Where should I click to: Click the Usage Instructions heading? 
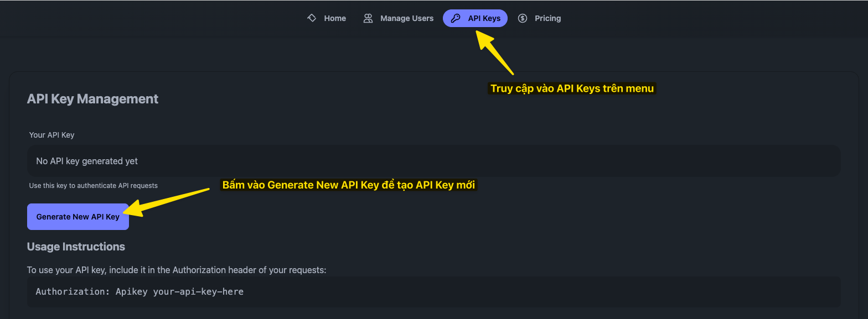click(76, 247)
